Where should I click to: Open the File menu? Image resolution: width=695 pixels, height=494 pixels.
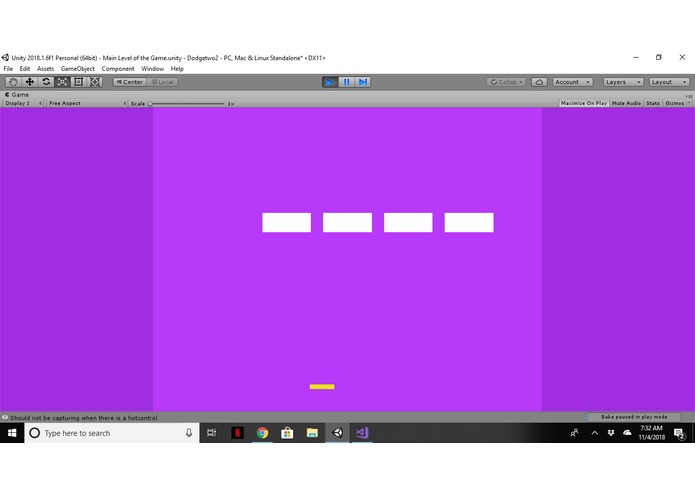coord(8,69)
